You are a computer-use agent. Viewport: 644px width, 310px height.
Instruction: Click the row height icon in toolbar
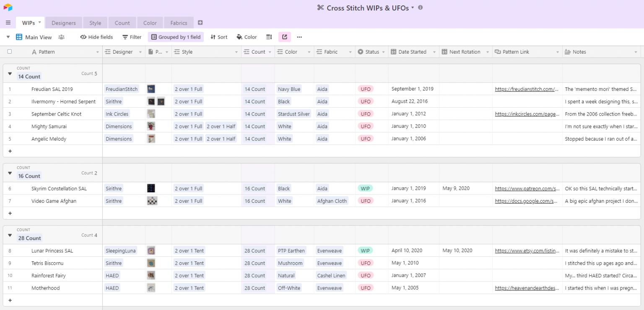click(268, 37)
